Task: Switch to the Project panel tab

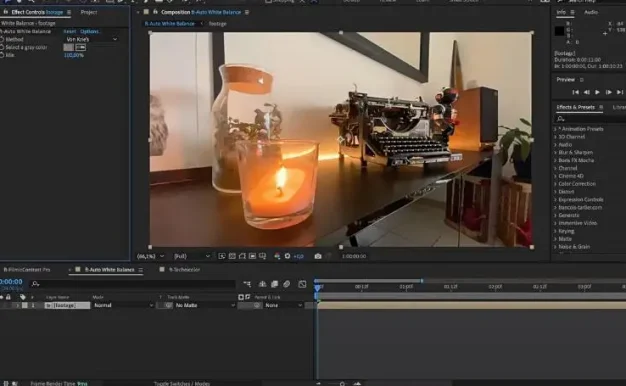Action: pos(89,12)
